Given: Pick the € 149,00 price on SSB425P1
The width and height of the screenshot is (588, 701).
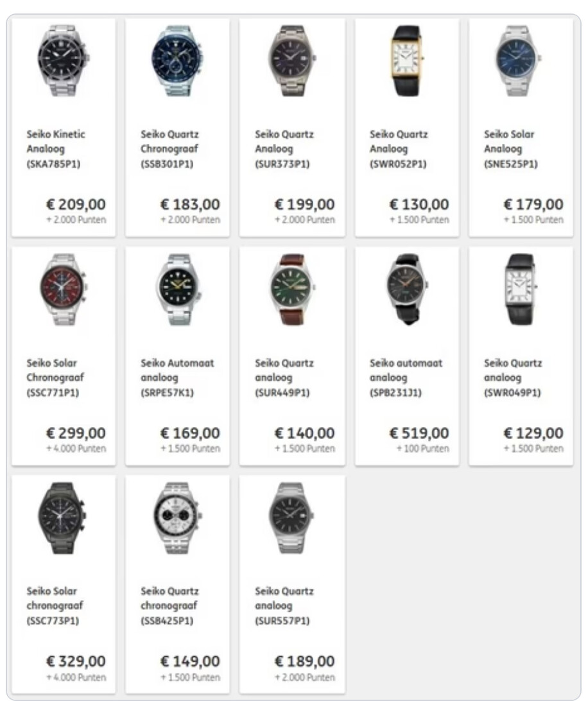Looking at the screenshot, I should coord(190,661).
